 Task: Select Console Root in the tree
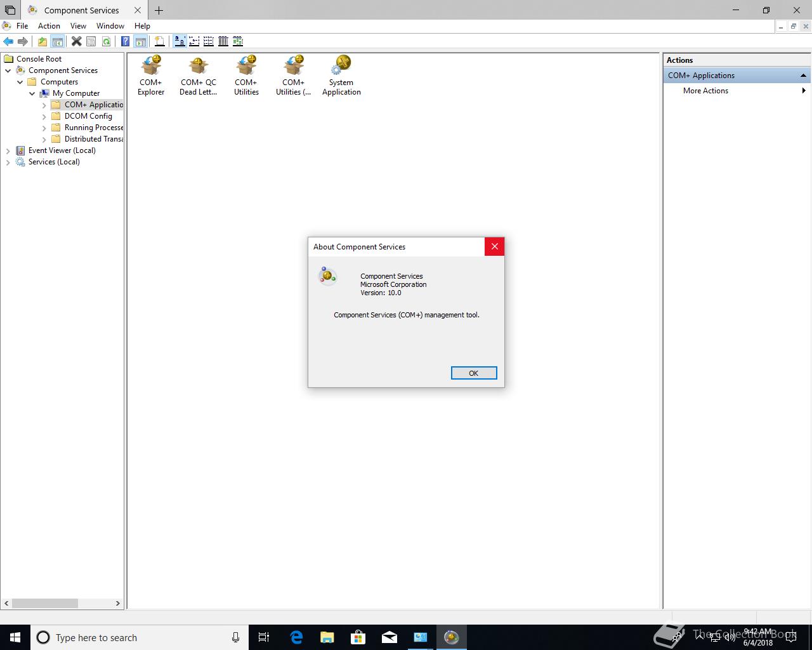tap(39, 59)
